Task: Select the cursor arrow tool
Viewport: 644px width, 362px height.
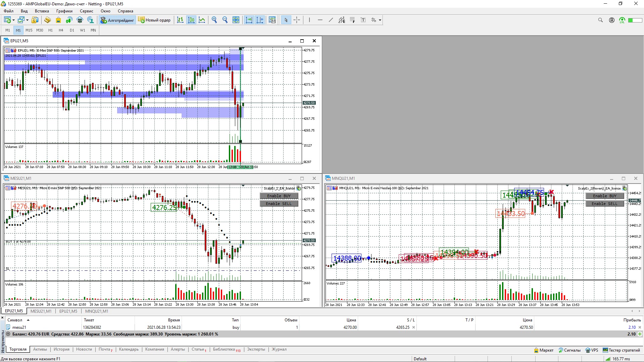Action: [x=286, y=20]
